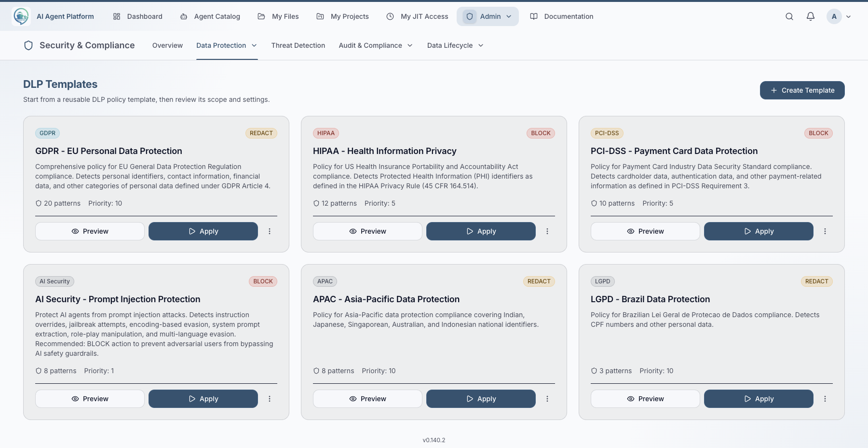
Task: Expand Data Lifecycle dropdown
Action: tap(455, 45)
